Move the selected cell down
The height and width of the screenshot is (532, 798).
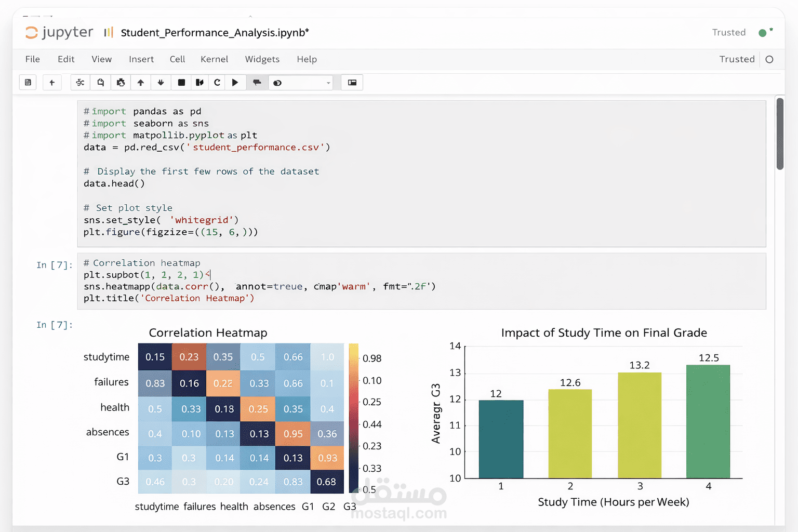point(161,82)
